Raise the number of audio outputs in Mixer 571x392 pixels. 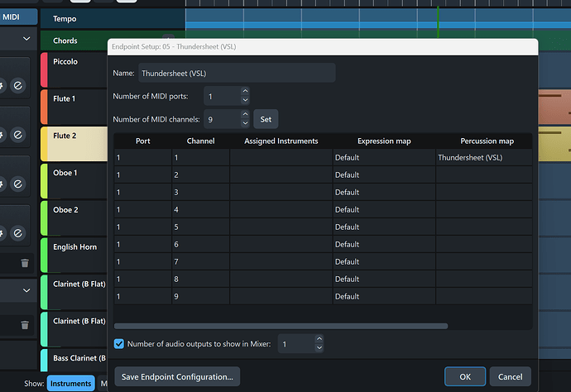click(319, 339)
